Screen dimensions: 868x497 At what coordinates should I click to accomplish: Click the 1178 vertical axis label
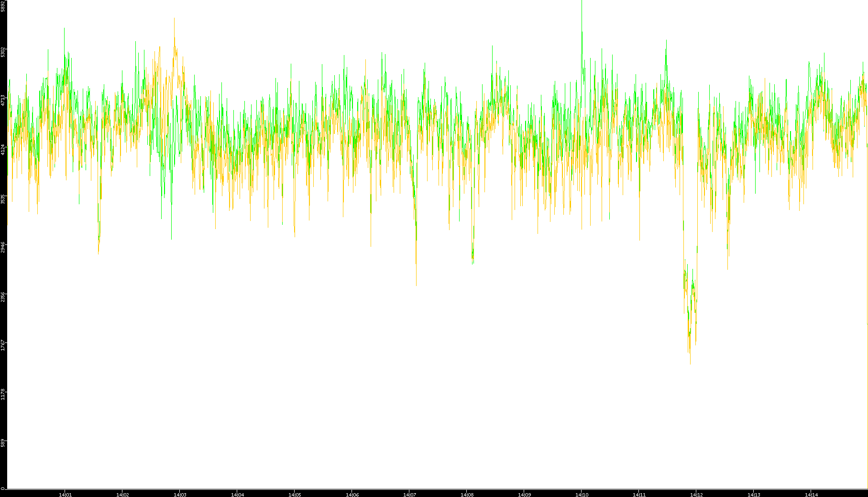pyautogui.click(x=3, y=395)
